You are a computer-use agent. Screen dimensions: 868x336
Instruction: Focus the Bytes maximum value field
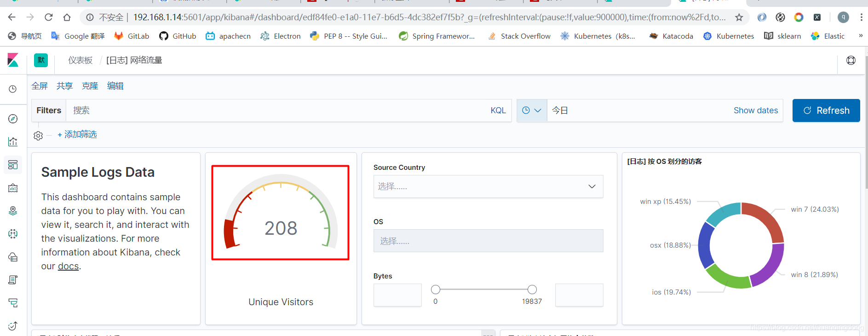tap(579, 295)
